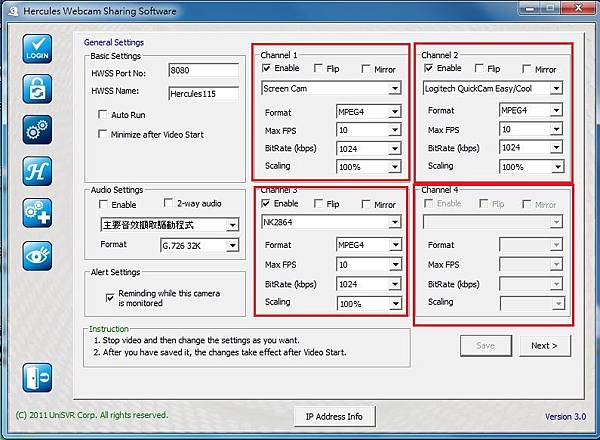The width and height of the screenshot is (600, 440).
Task: Click the General Settings heading
Action: point(114,42)
